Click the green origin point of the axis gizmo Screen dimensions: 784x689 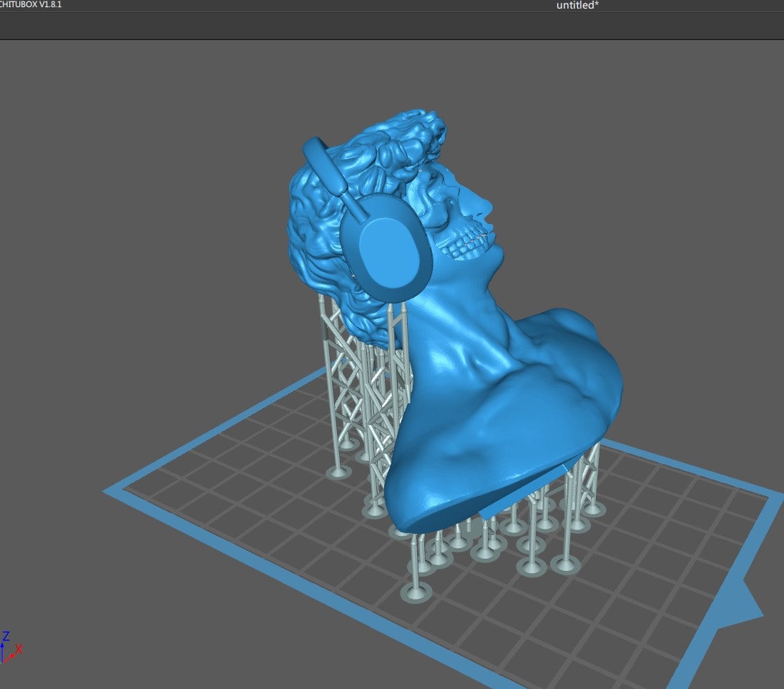(2, 662)
